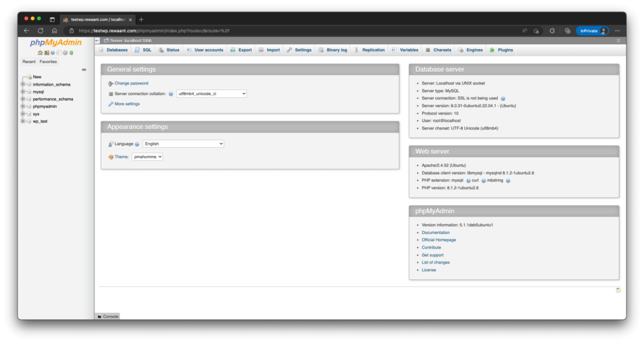The width and height of the screenshot is (644, 343).
Task: Open the Charsets tab
Action: click(x=438, y=50)
